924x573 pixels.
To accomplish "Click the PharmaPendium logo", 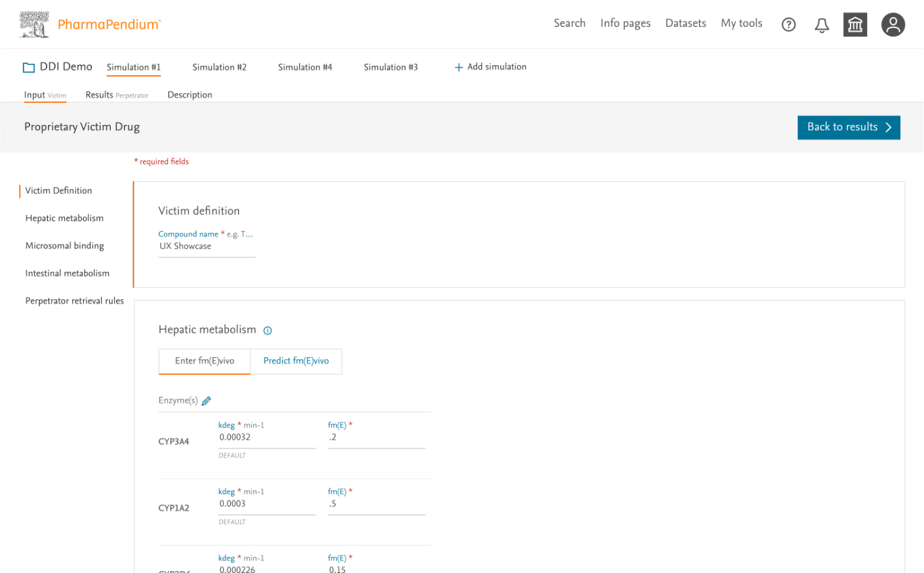I will point(90,24).
